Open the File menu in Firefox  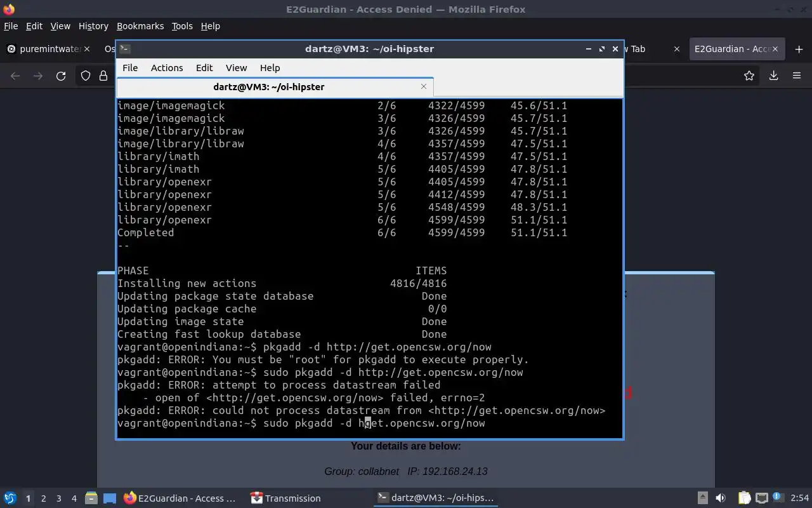click(x=11, y=26)
